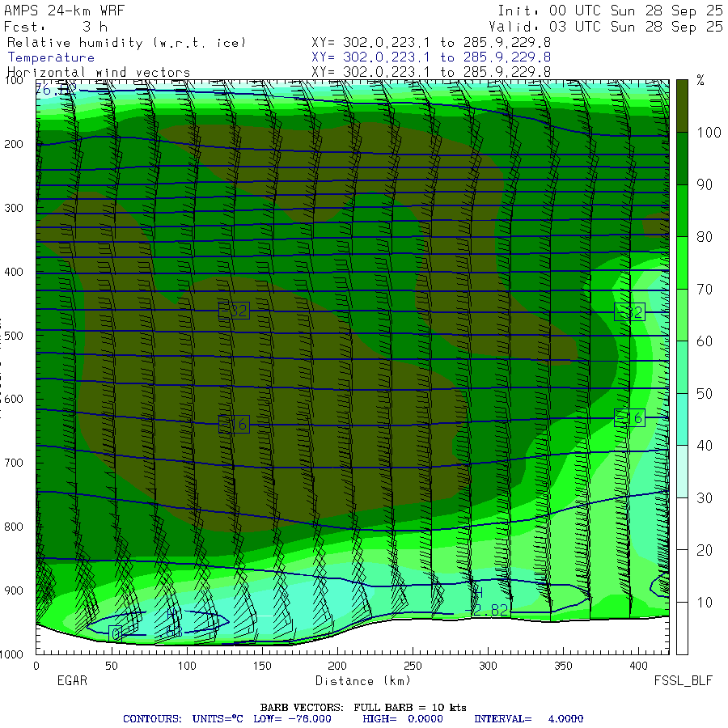This screenshot has width=728, height=728.
Task: Click the Distance (km) axis title
Action: pyautogui.click(x=363, y=680)
